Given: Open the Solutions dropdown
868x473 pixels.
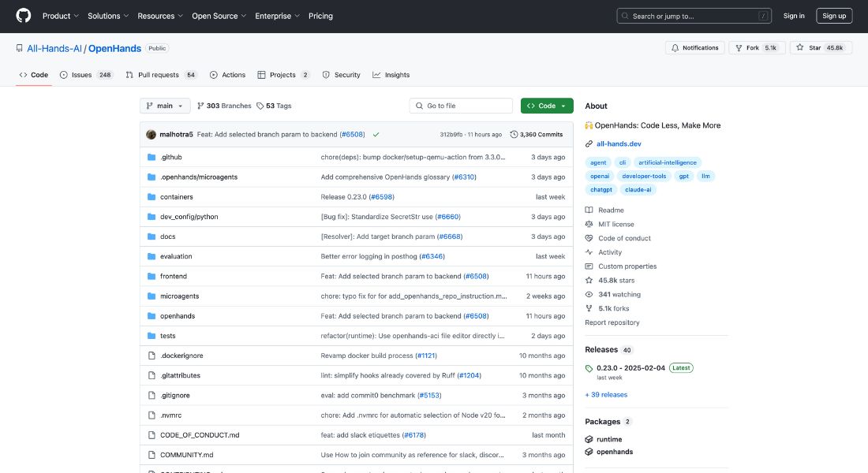Looking at the screenshot, I should [x=107, y=16].
